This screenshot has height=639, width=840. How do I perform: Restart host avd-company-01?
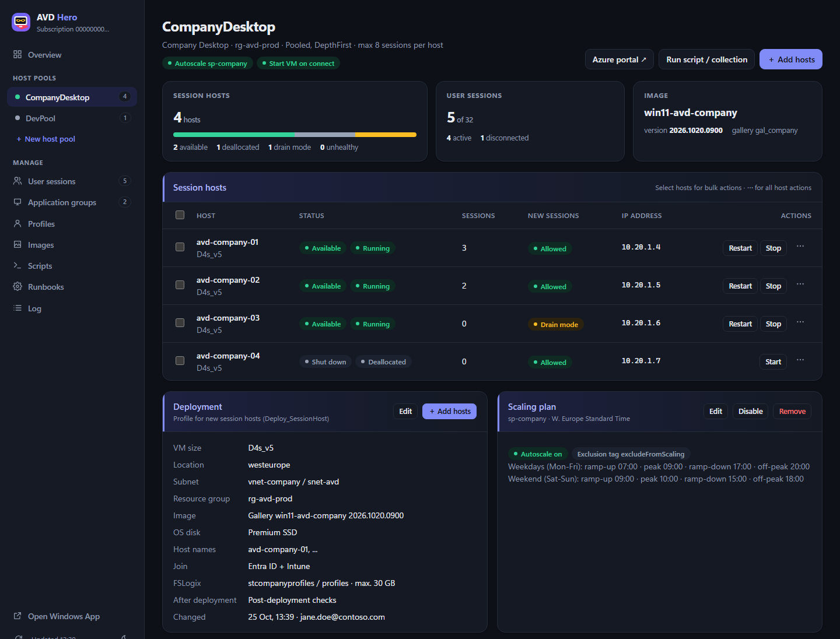[740, 248]
